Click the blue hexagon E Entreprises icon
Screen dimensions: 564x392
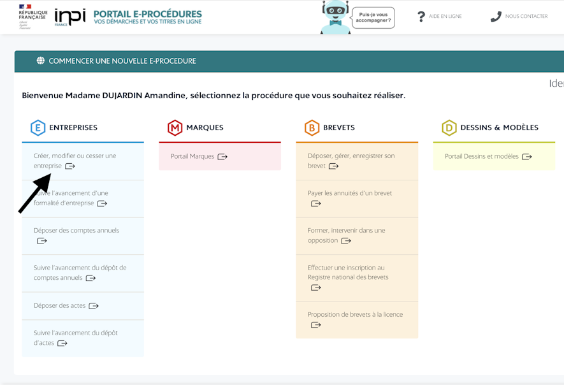pos(38,127)
